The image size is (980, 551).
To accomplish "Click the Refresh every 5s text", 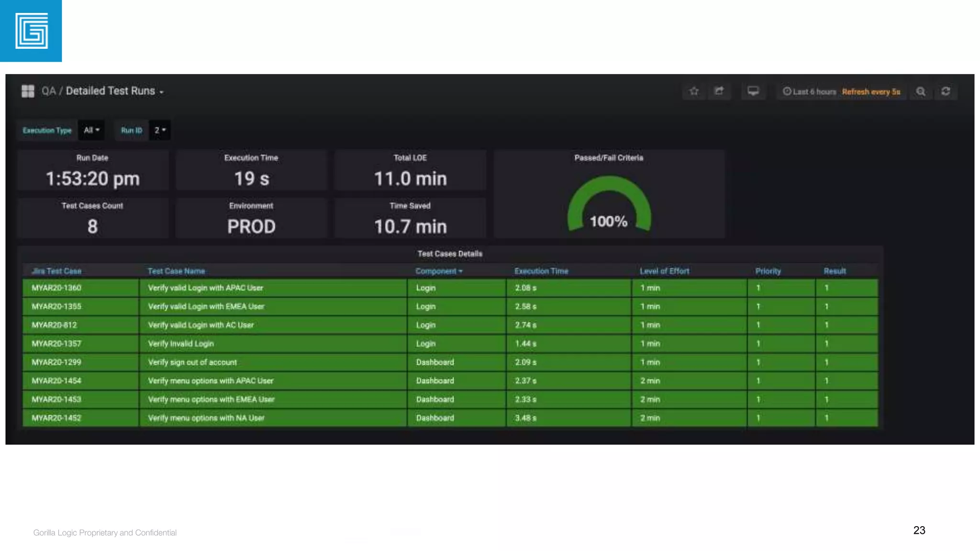I will tap(871, 92).
